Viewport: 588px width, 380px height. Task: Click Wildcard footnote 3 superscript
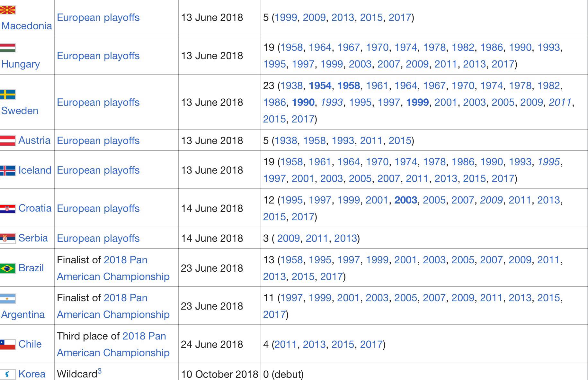pyautogui.click(x=100, y=371)
